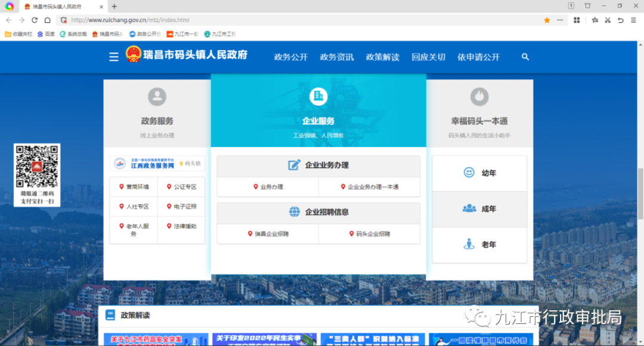Viewport: 644px width, 346px height.
Task: Open the 九江市工 bookmark
Action: [x=219, y=34]
